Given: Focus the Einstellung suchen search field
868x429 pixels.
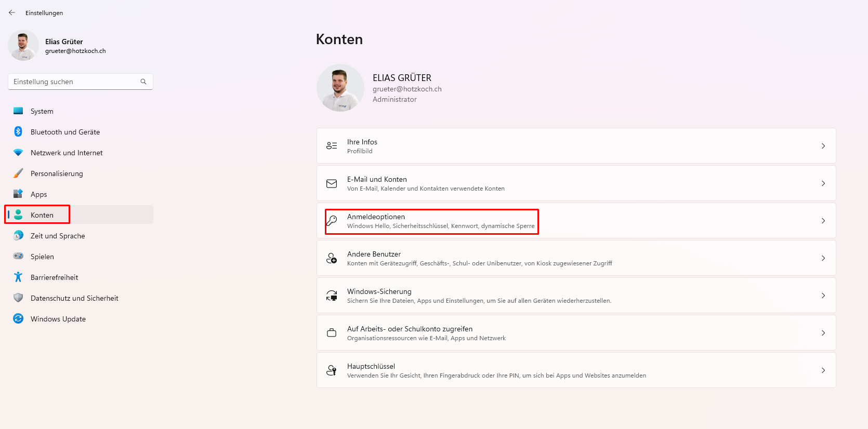Looking at the screenshot, I should (75, 82).
